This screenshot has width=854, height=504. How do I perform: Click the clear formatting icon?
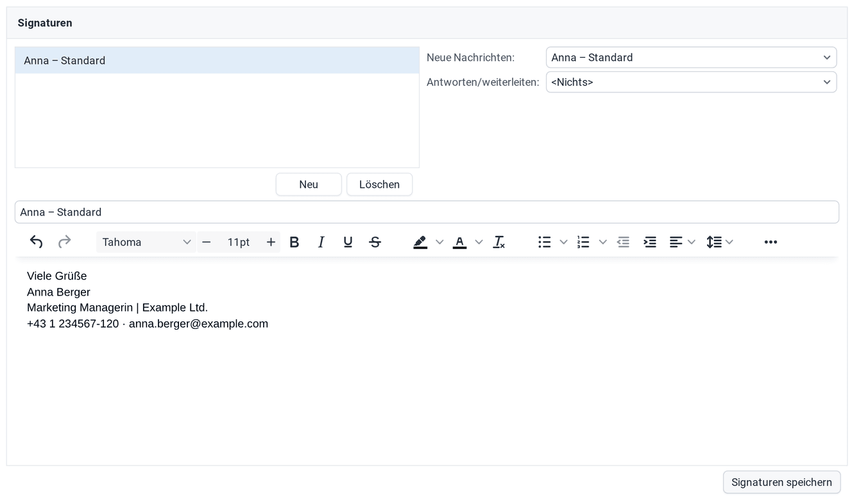[499, 242]
